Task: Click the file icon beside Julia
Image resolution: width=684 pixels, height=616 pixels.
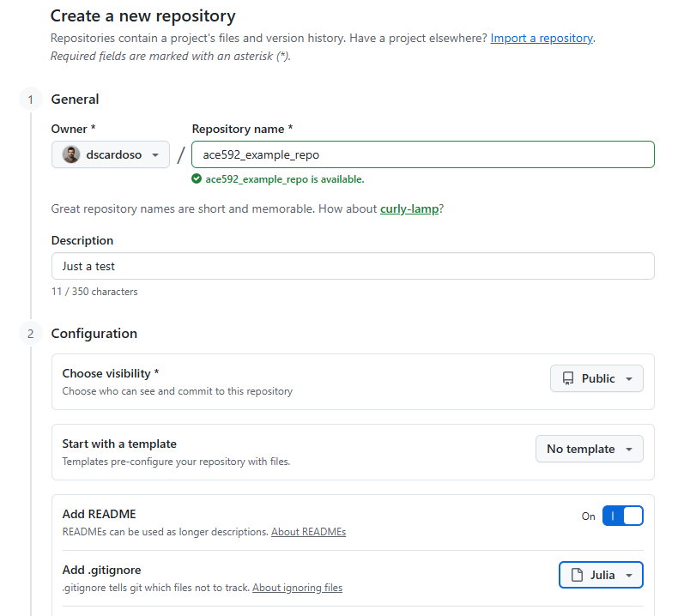Action: pyautogui.click(x=577, y=575)
